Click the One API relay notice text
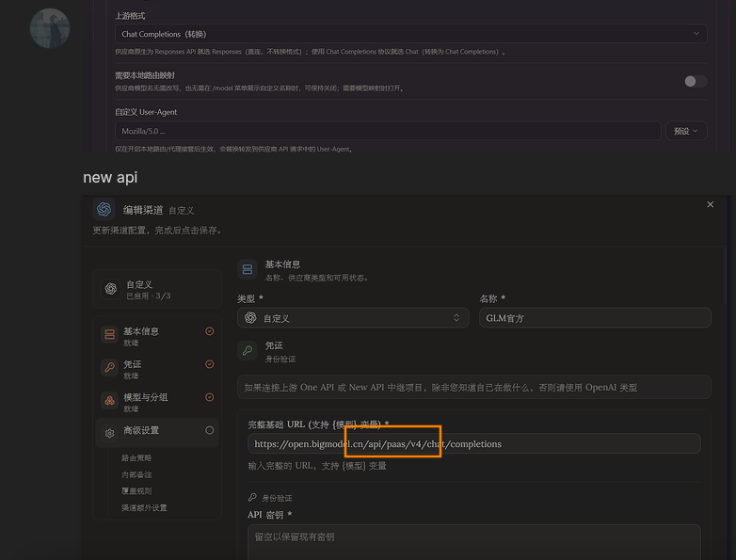 [440, 387]
